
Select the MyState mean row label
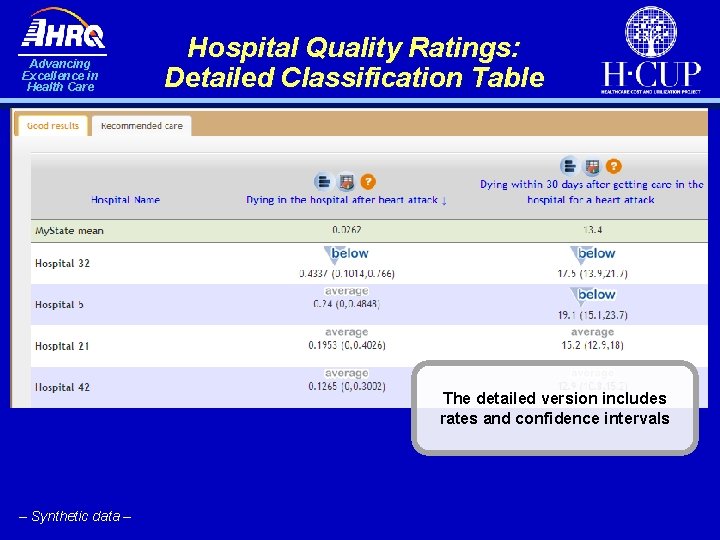[69, 231]
